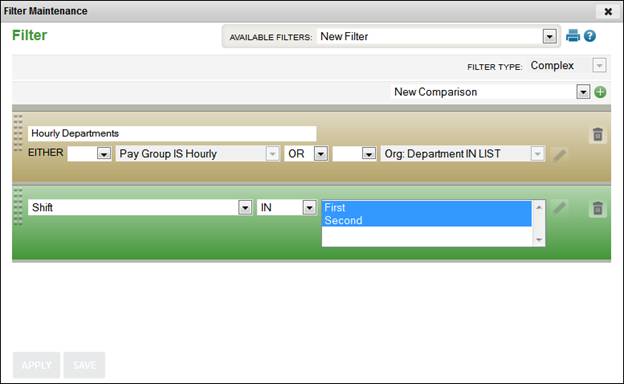Open the blue help question icon
The width and height of the screenshot is (624, 384).
[590, 36]
